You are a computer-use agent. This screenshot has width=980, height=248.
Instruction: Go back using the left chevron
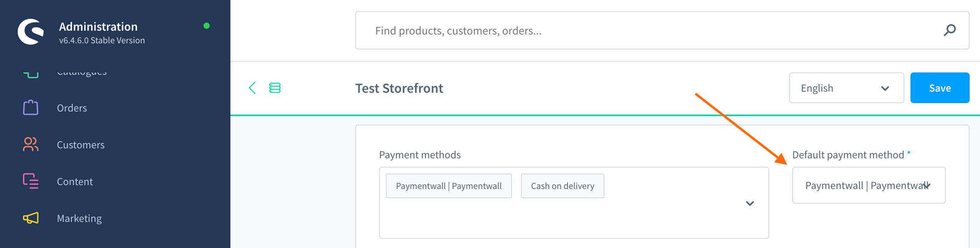tap(252, 88)
